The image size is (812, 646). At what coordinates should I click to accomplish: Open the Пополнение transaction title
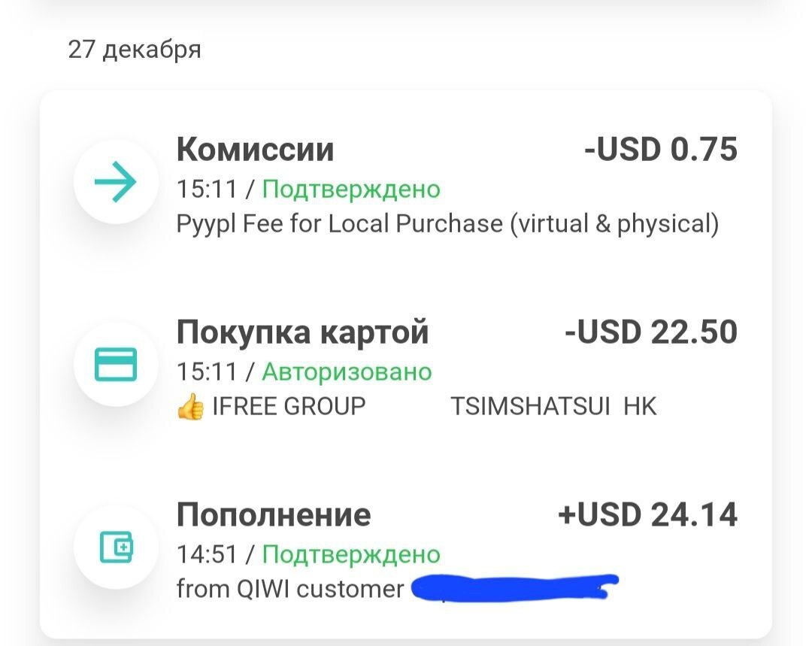(274, 515)
